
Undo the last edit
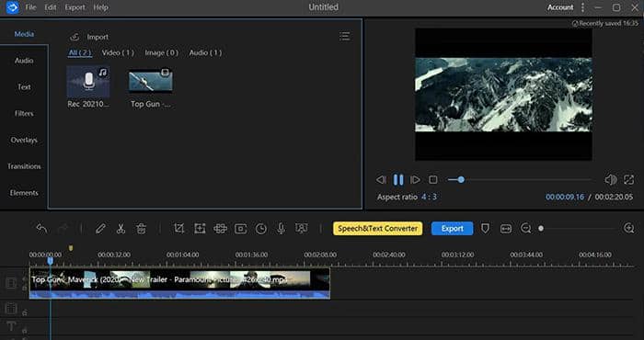pos(41,229)
